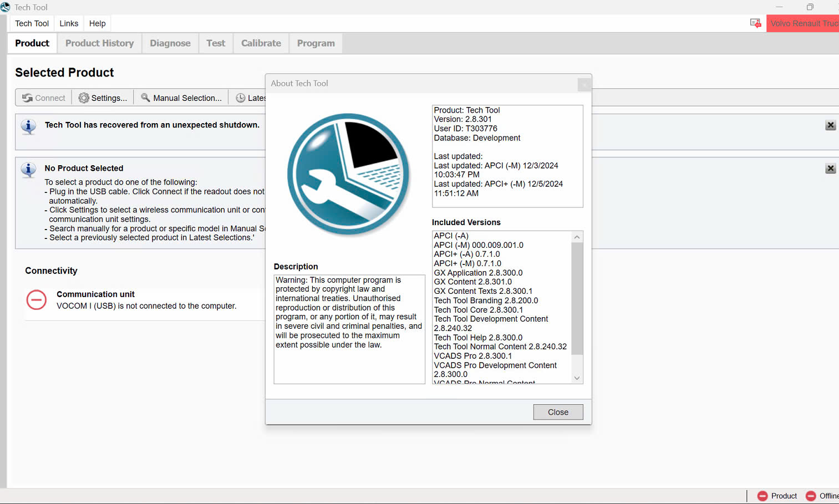Open the Tech Tool menu

pyautogui.click(x=32, y=23)
